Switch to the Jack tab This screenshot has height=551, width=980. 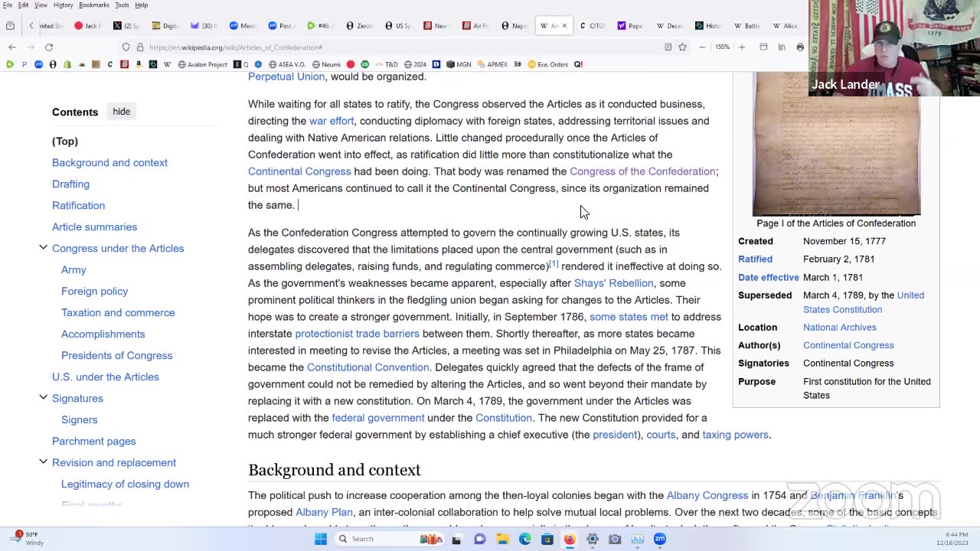[88, 26]
